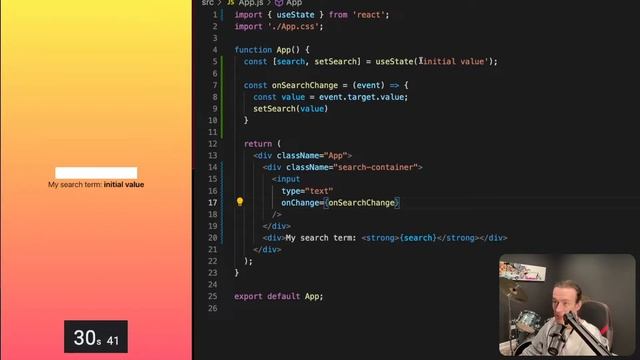Click the "search-container" class string
The height and width of the screenshot is (360, 640).
tap(376, 167)
